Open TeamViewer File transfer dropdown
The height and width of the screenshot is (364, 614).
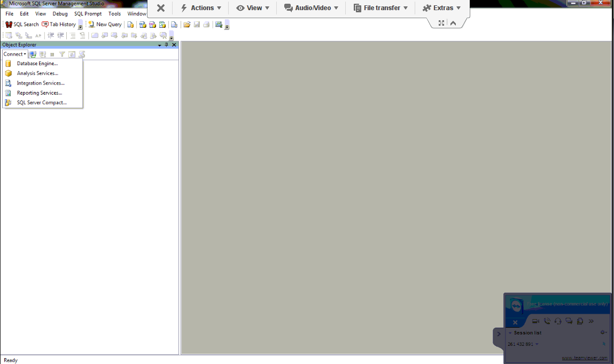pyautogui.click(x=380, y=8)
